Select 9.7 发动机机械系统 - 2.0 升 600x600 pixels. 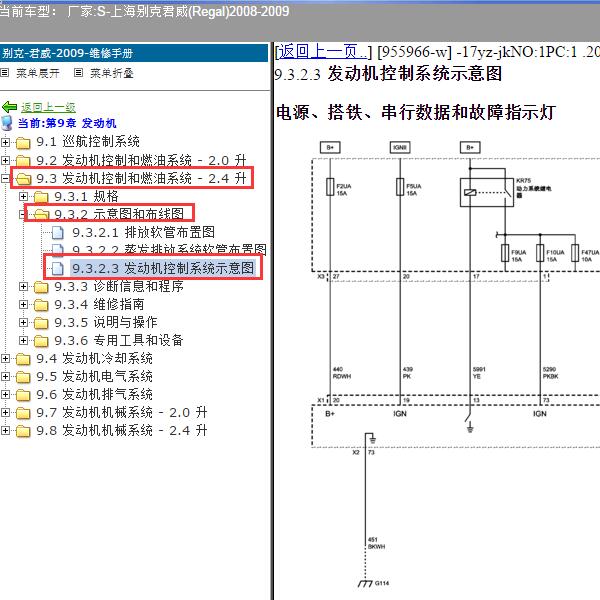click(122, 412)
